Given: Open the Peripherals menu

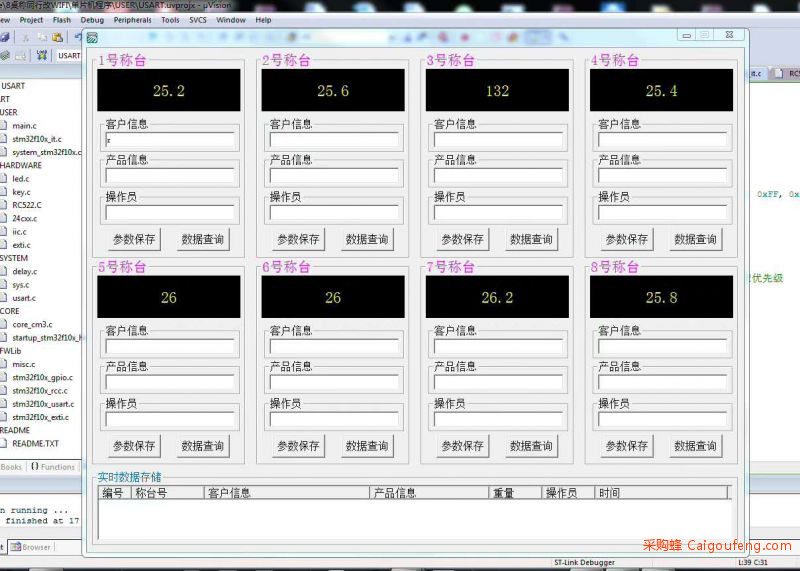Looking at the screenshot, I should pos(133,20).
